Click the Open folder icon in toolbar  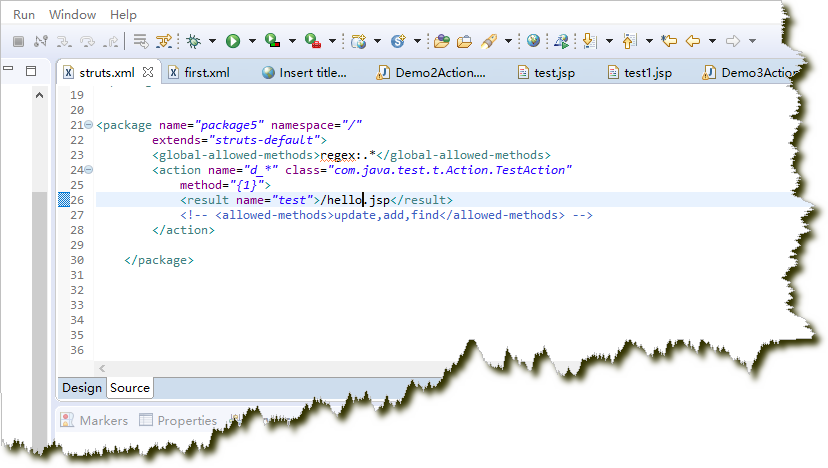click(x=464, y=41)
